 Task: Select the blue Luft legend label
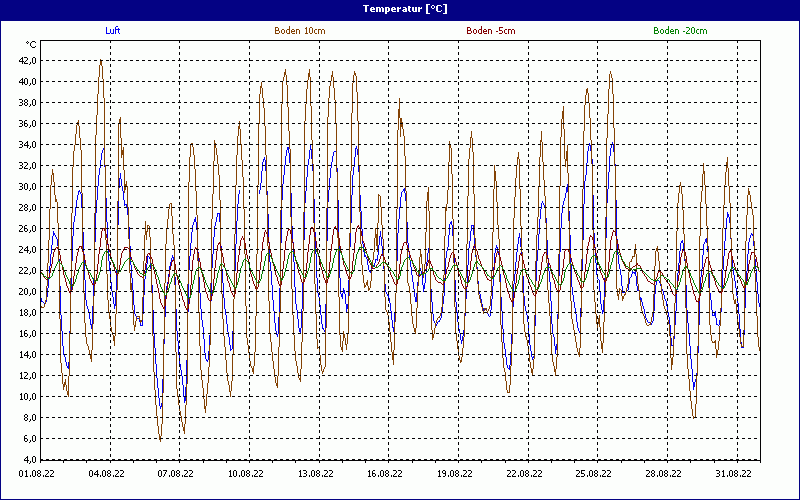115,31
